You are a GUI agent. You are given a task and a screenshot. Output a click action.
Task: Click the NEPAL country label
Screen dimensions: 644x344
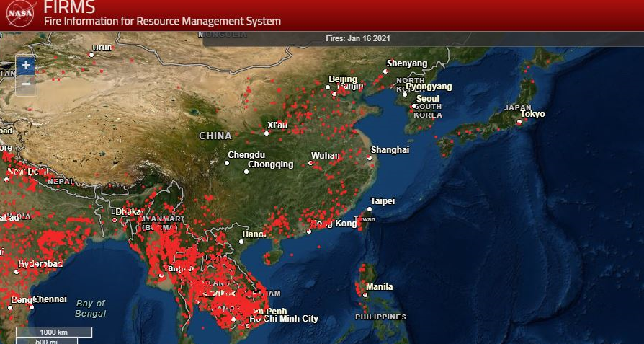tap(61, 181)
